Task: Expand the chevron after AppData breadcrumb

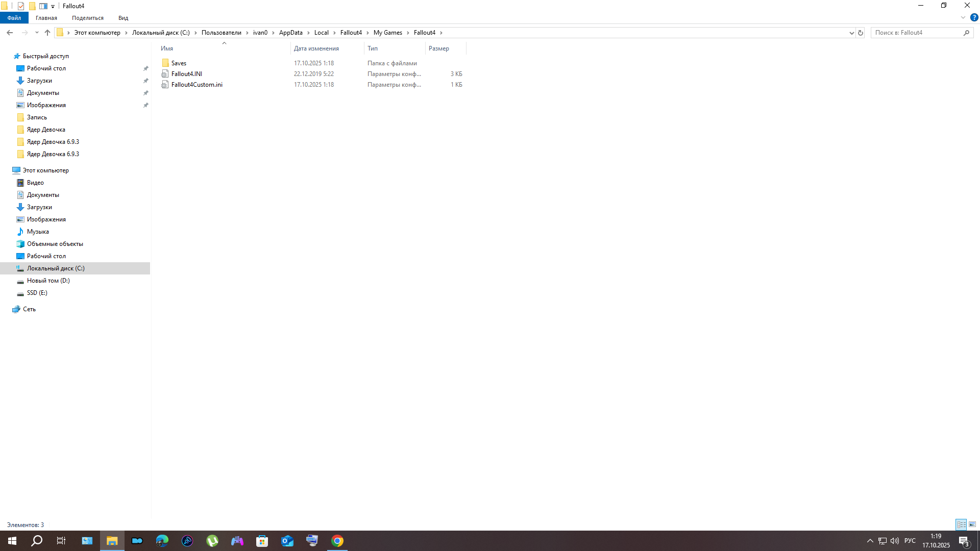Action: click(x=308, y=33)
